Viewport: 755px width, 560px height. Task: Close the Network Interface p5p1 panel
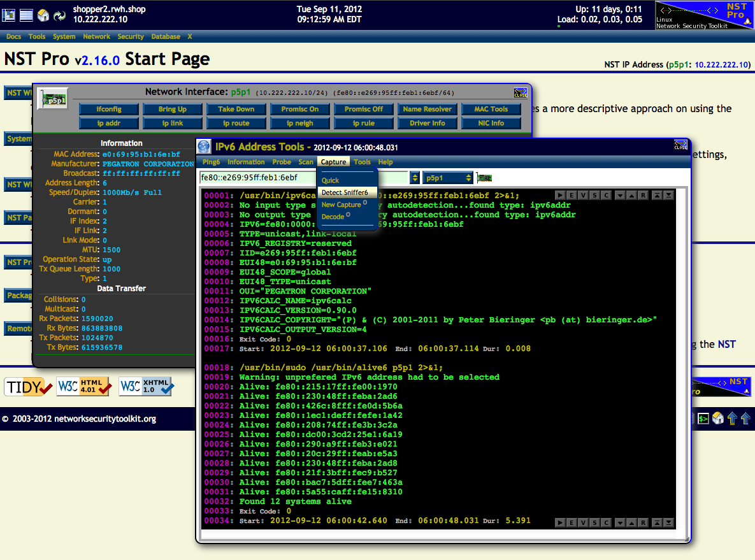(521, 92)
